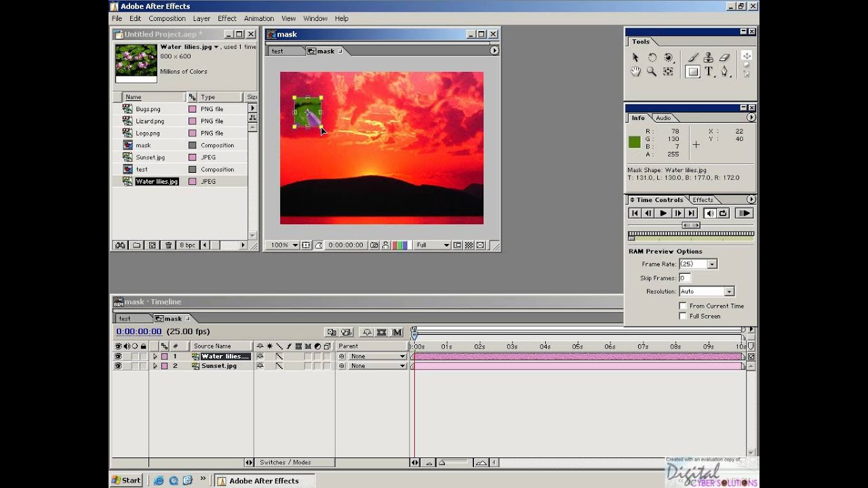Enable Full Screen checkbox
This screenshot has height=488, width=868.
(x=683, y=317)
